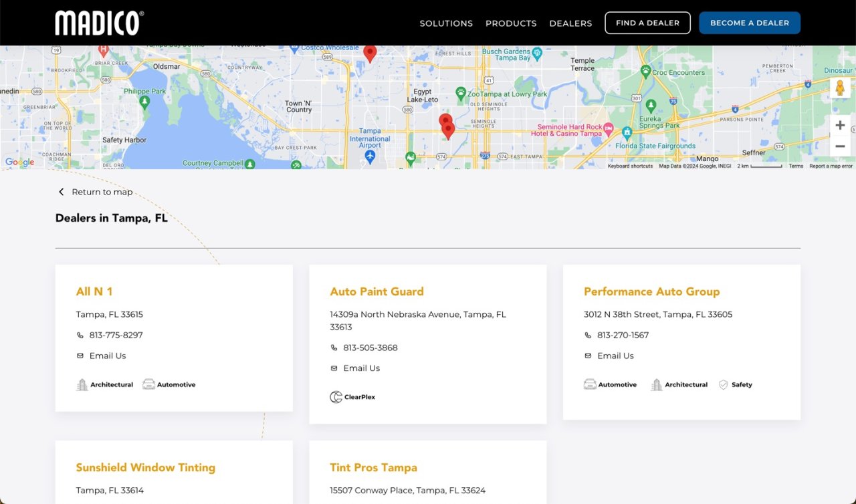The image size is (856, 504).
Task: Click the Street View pegman icon
Action: click(840, 88)
